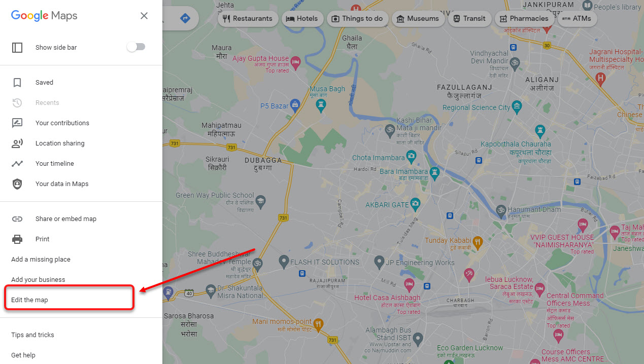Image resolution: width=644 pixels, height=364 pixels.
Task: Click the Your timeline icon
Action: pyautogui.click(x=17, y=164)
